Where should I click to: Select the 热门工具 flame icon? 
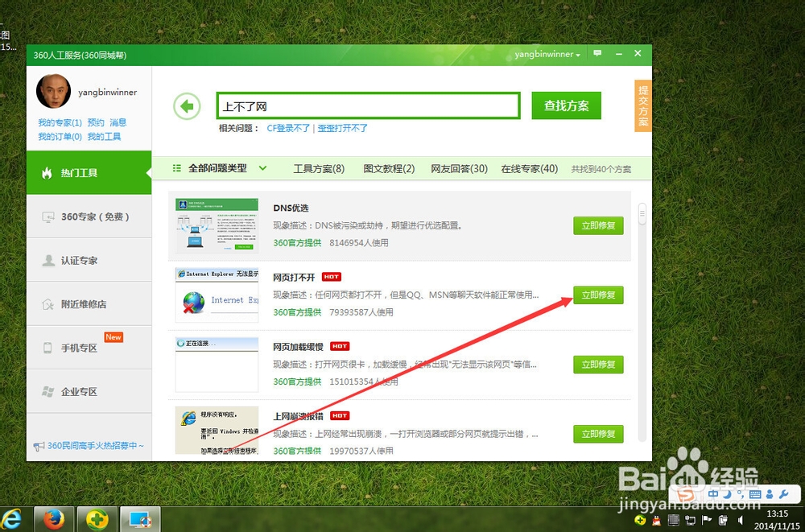47,173
